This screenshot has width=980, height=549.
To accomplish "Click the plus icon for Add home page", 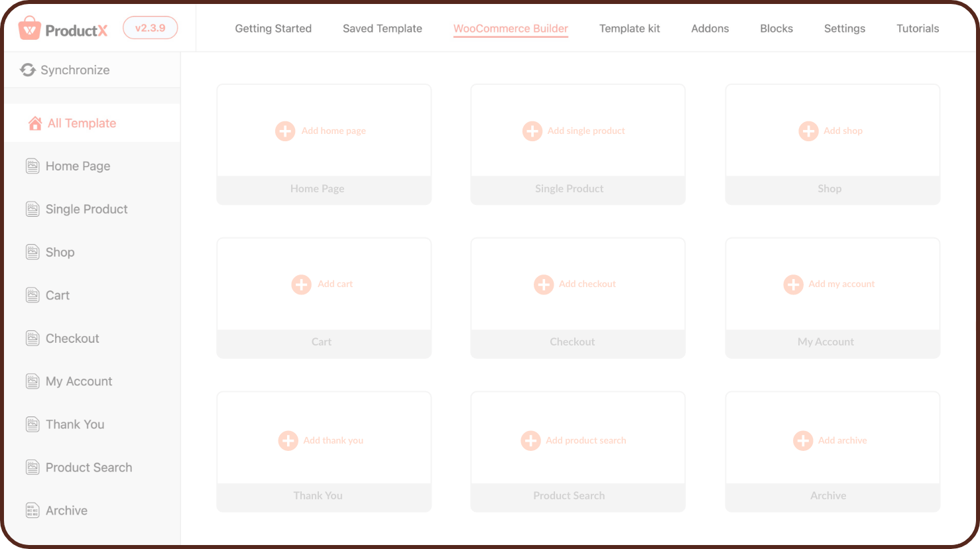I will (285, 131).
